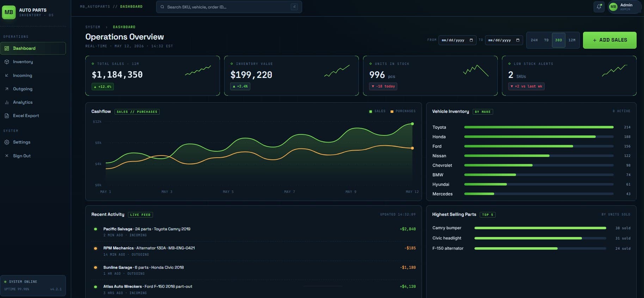Click the SYSTEM breadcrumb link
This screenshot has height=298, width=644.
pyautogui.click(x=93, y=27)
